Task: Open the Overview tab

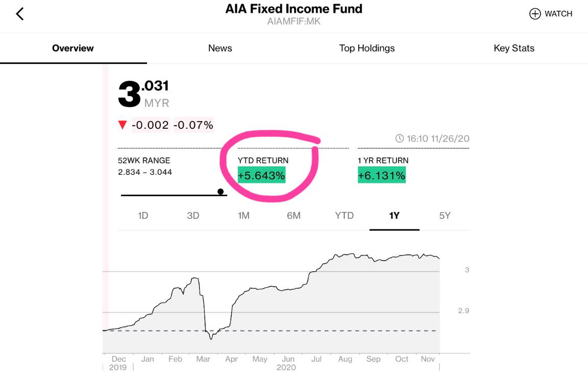Action: pos(73,48)
